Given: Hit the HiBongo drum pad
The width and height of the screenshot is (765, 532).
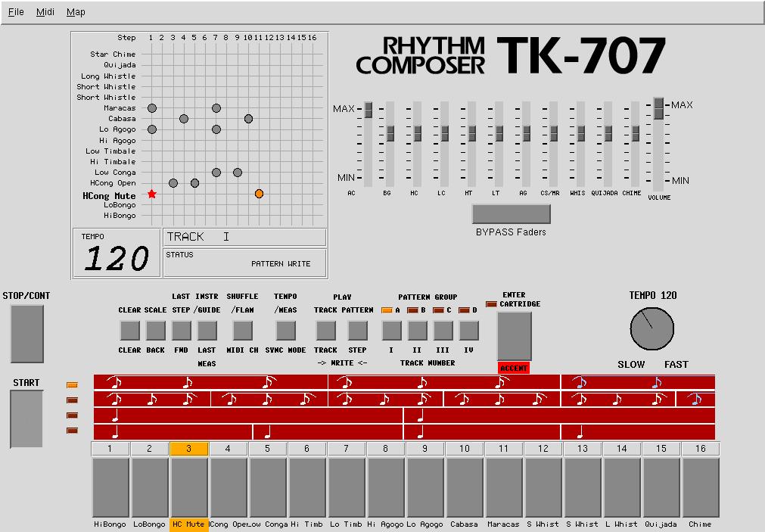Looking at the screenshot, I should (110, 487).
